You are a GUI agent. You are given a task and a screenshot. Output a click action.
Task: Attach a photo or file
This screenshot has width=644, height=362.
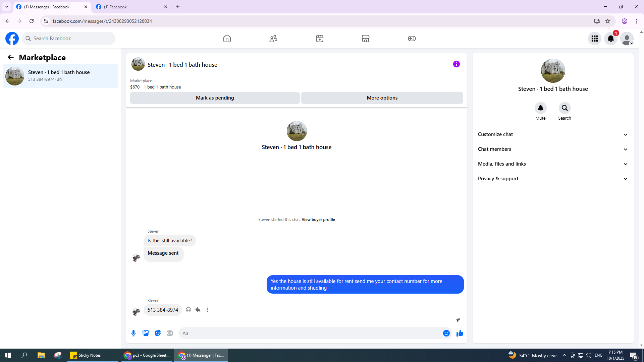[x=146, y=333]
